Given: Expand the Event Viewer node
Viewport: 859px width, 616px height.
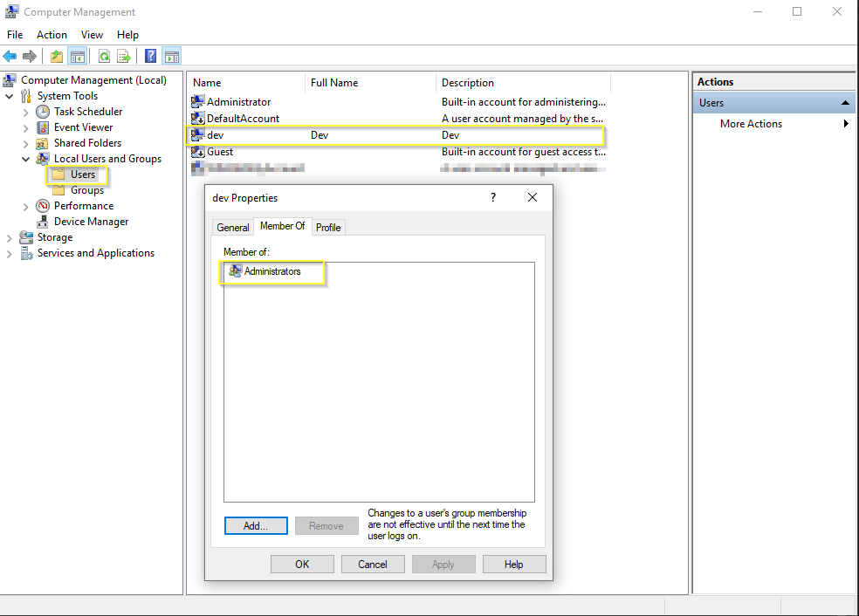Looking at the screenshot, I should 25,128.
